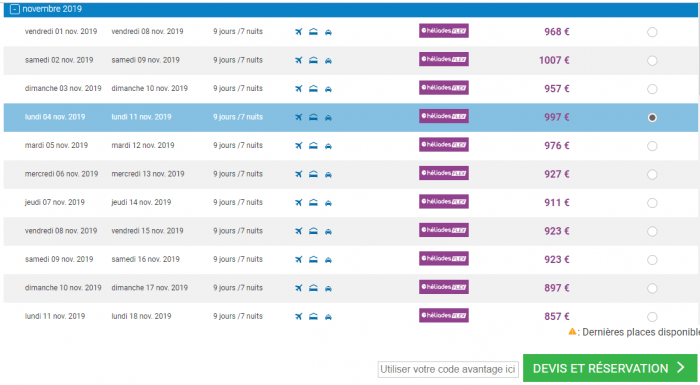The image size is (700, 385).
Task: Select radio for vendredi 01 nov. departure
Action: (652, 32)
